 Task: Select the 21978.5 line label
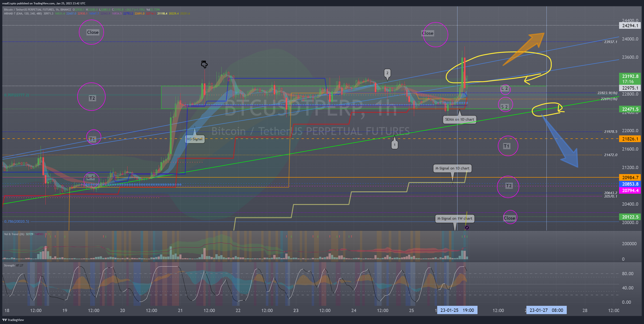(611, 131)
